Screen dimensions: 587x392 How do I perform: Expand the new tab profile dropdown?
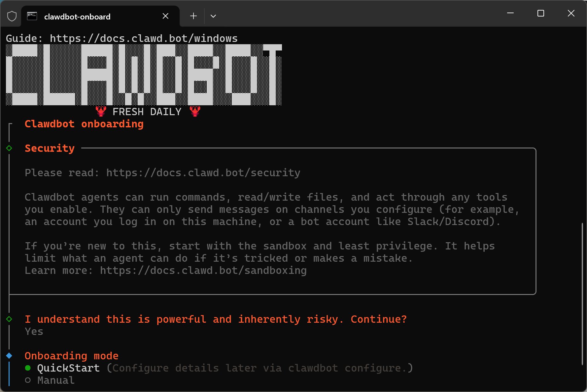213,16
